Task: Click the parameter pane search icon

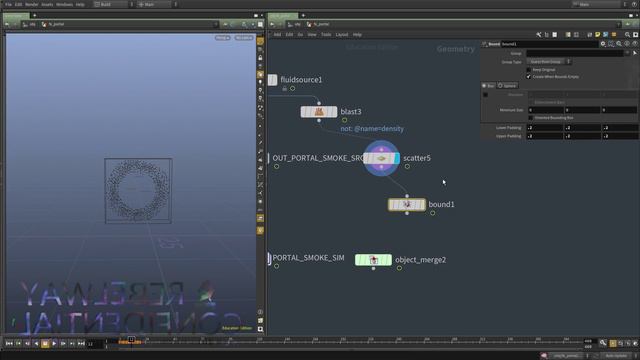Action: pos(619,44)
